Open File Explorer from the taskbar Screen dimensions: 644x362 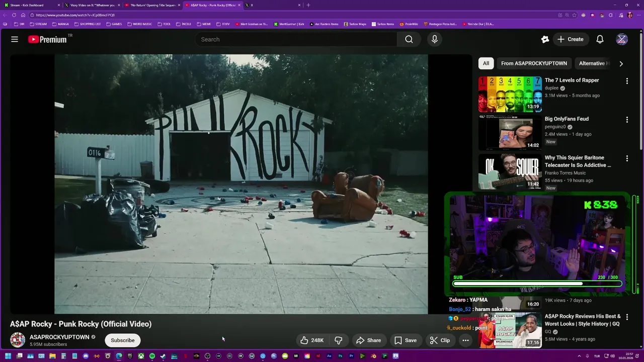click(x=52, y=356)
